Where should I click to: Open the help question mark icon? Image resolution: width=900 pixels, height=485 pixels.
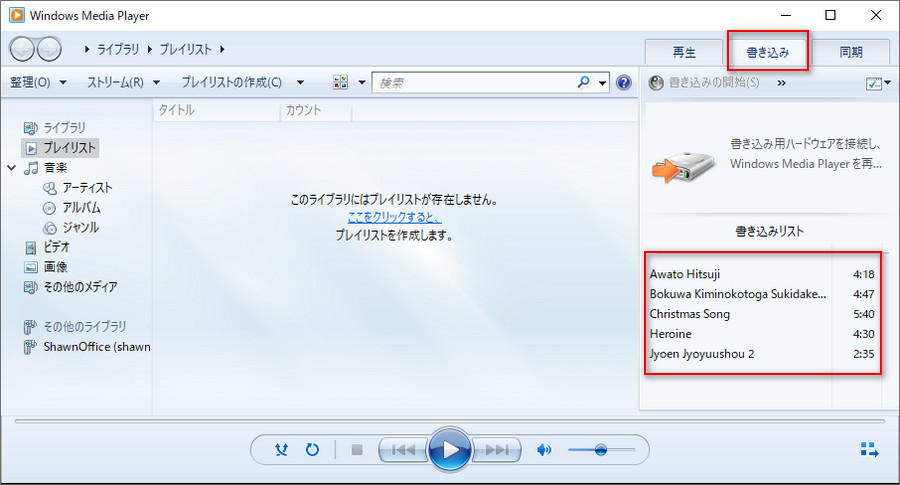(x=624, y=83)
